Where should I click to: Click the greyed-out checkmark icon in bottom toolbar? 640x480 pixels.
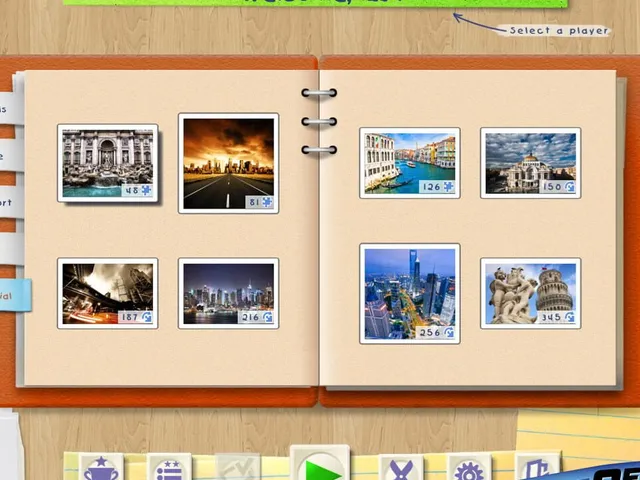(x=238, y=467)
